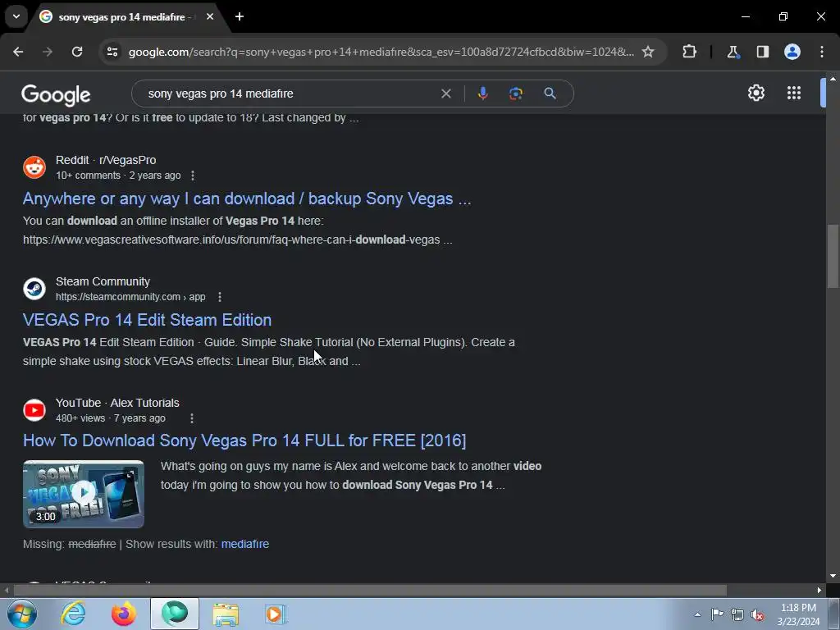Open Reddit result about downloading Sony Vegas
This screenshot has height=630, width=840.
(247, 199)
